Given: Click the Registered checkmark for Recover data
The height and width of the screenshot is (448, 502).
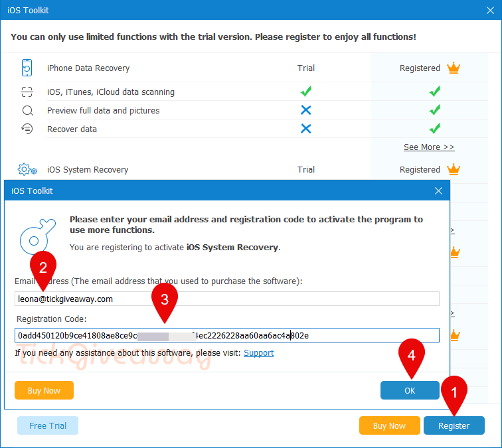Looking at the screenshot, I should point(435,129).
